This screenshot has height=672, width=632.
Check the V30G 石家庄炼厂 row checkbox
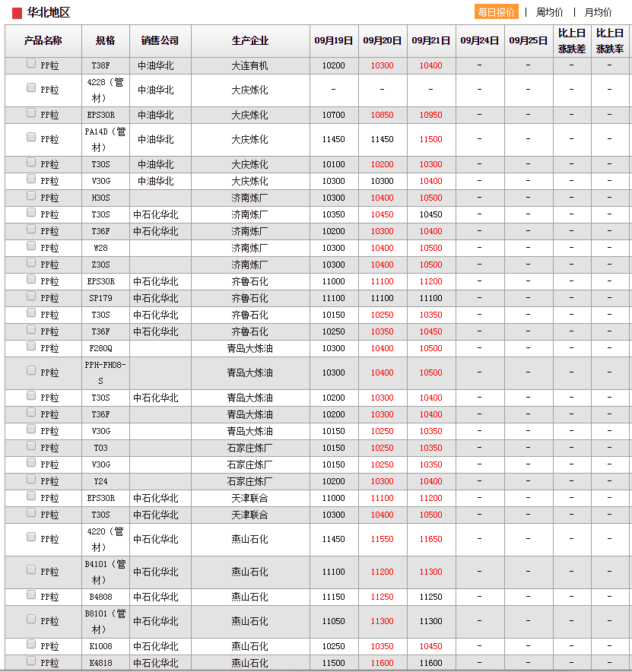click(31, 463)
